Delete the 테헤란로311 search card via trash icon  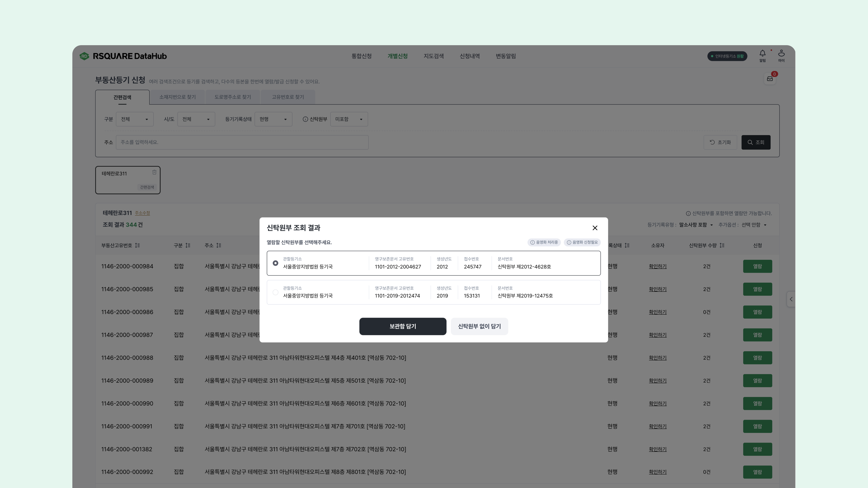[x=154, y=172]
